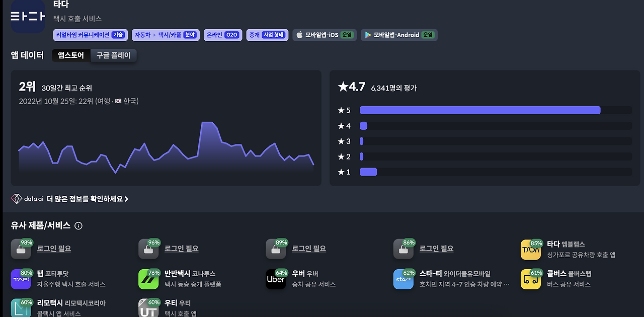Click the 콜버스 yellow bus icon
Image resolution: width=644 pixels, height=317 pixels.
click(531, 279)
